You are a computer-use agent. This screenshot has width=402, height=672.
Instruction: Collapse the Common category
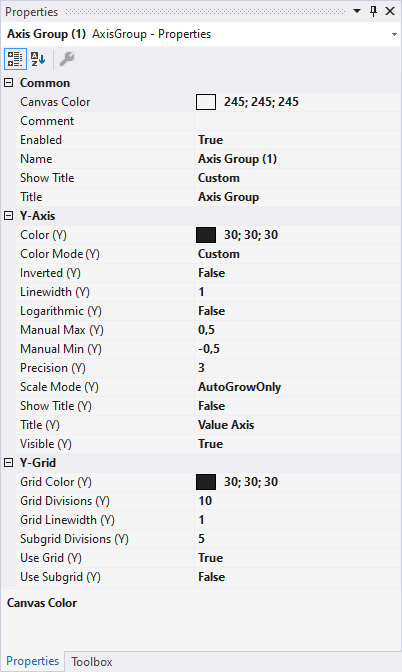(x=9, y=83)
